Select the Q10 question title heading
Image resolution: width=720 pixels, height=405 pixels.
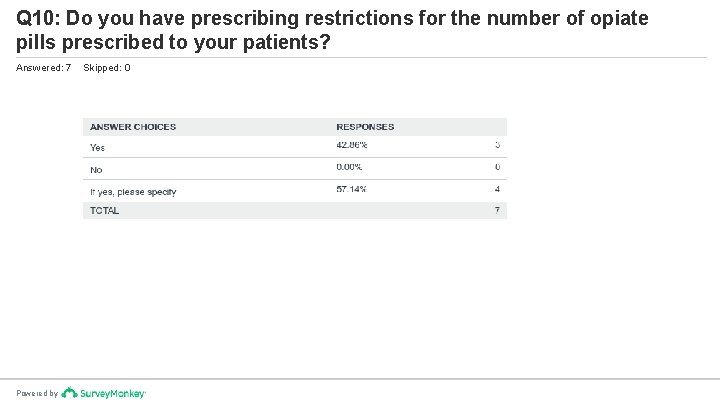(x=332, y=30)
